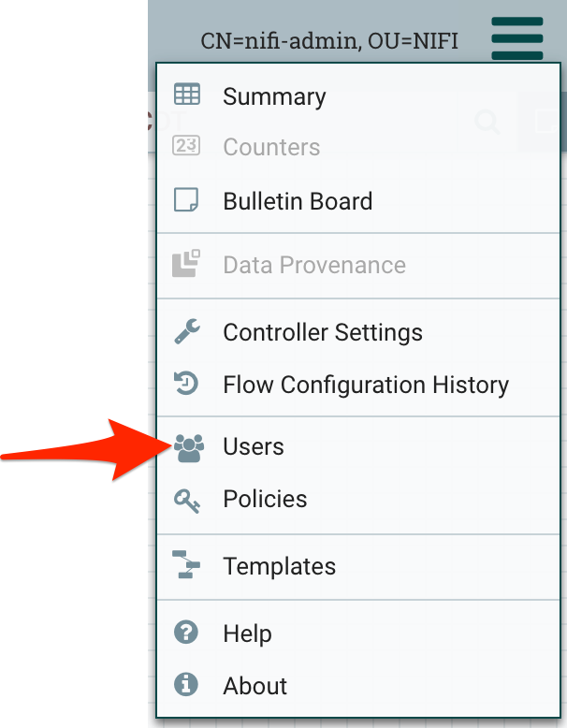
Task: Select Policies in the global menu
Action: [x=265, y=499]
